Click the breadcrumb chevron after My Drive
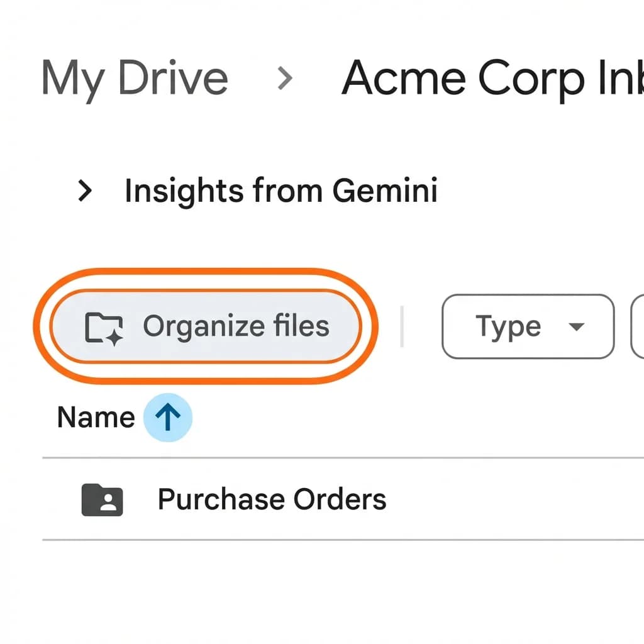 (x=286, y=78)
